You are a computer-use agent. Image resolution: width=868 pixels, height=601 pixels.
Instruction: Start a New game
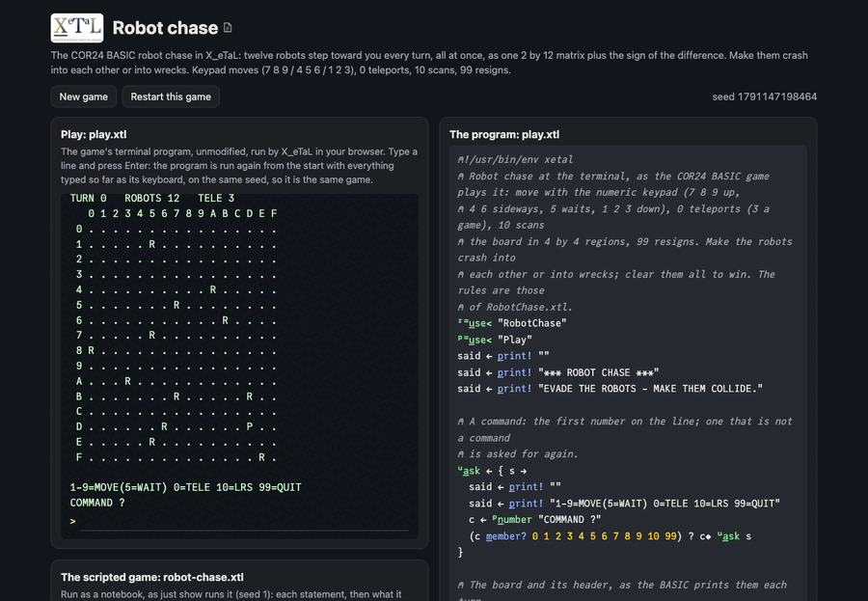84,96
